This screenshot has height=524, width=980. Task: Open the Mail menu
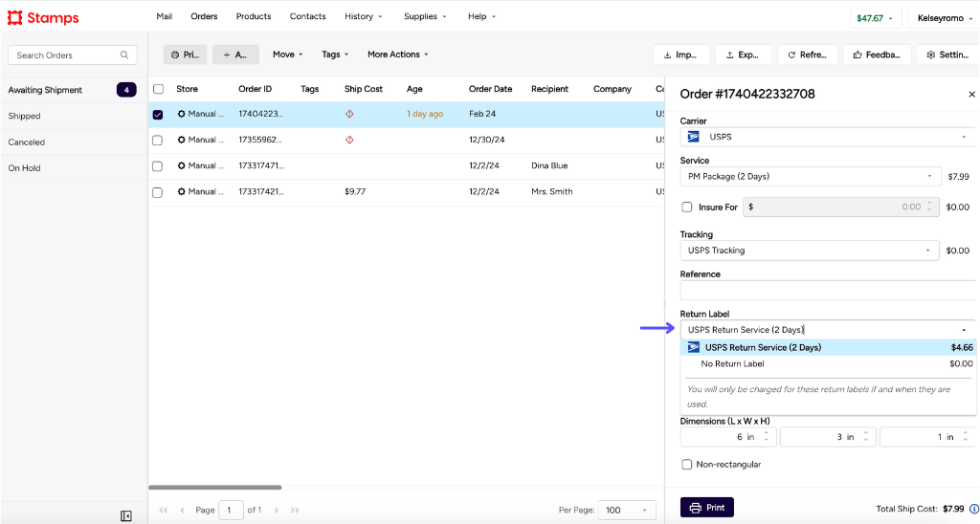click(165, 16)
